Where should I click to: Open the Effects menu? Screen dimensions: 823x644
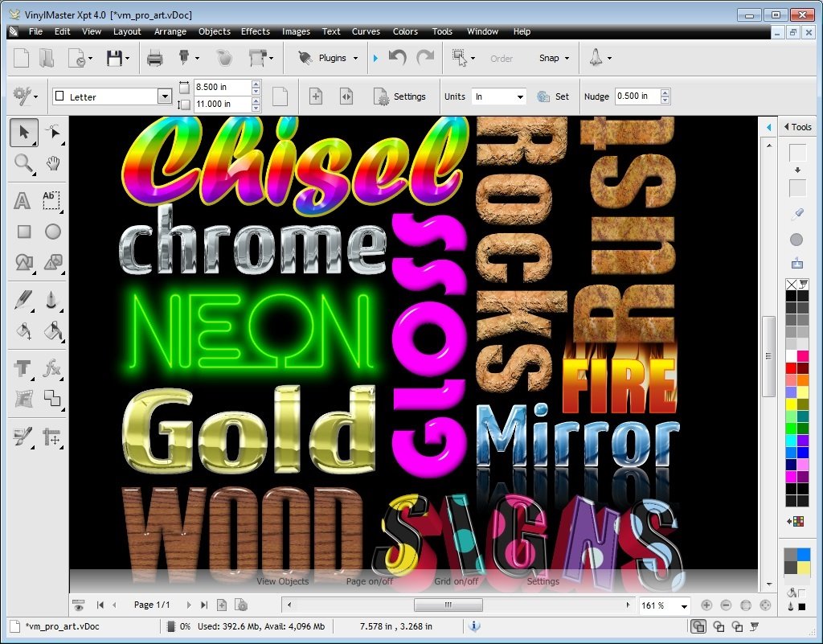click(256, 31)
